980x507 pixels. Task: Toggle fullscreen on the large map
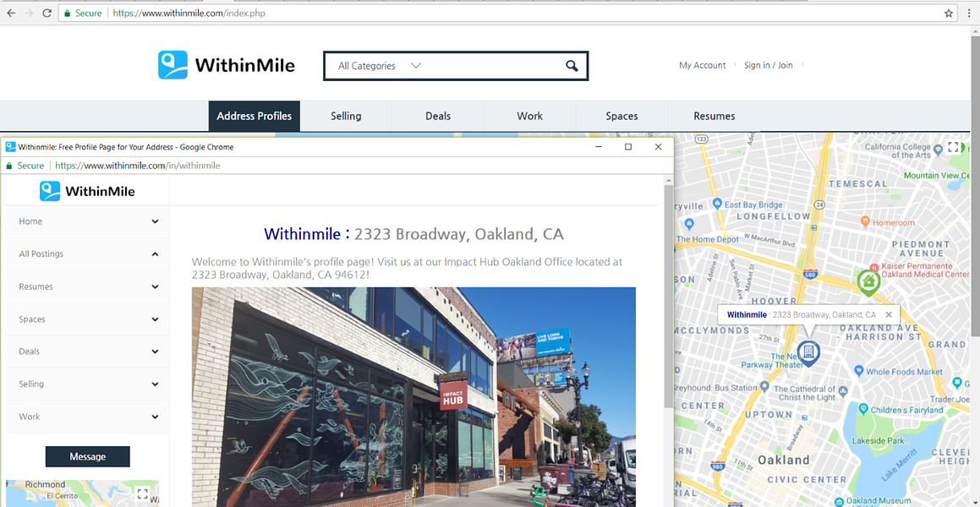953,147
